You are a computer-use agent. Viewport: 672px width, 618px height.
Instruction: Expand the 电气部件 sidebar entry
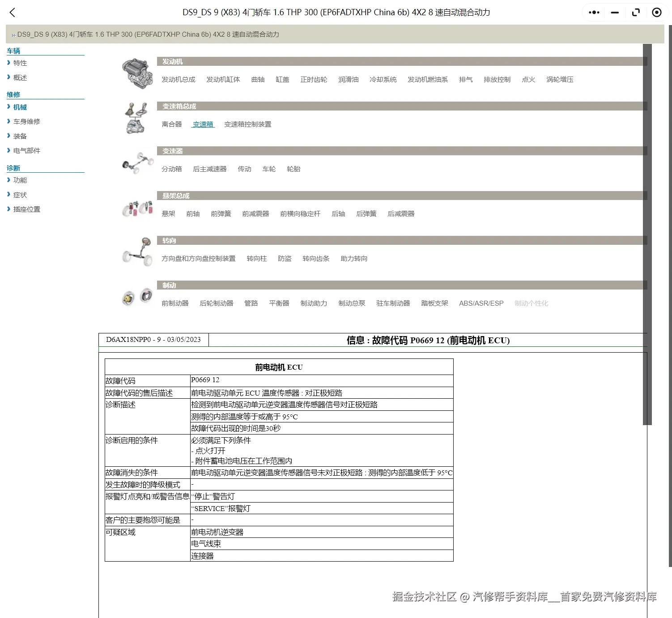(x=26, y=150)
